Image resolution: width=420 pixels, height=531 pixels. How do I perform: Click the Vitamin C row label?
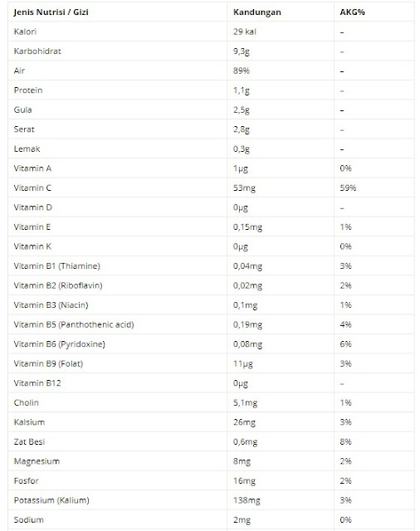click(x=32, y=188)
